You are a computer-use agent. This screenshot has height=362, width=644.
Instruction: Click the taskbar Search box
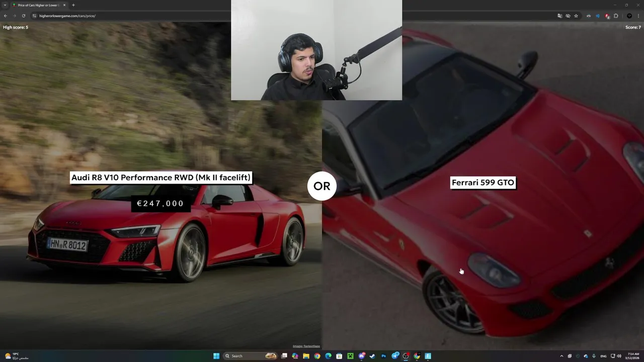[251, 356]
